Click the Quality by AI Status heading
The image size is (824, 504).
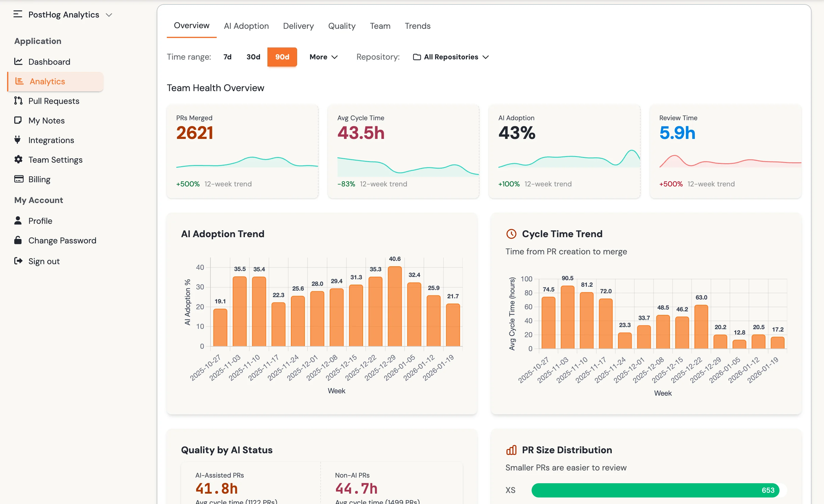[227, 450]
